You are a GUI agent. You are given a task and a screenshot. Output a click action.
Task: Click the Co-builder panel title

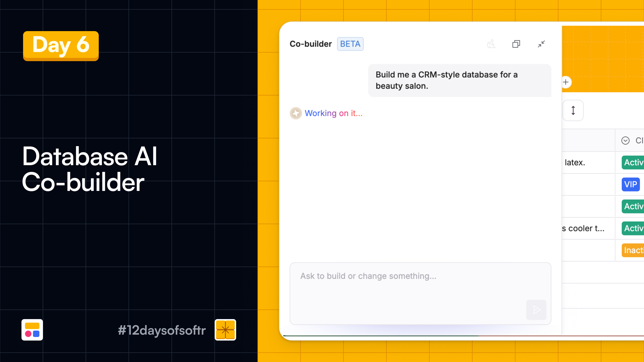pyautogui.click(x=311, y=44)
